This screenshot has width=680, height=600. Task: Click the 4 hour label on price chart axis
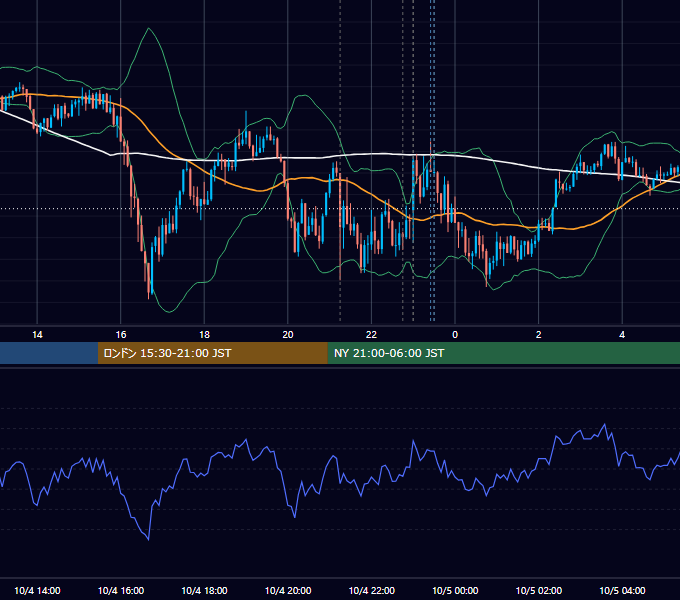(622, 335)
